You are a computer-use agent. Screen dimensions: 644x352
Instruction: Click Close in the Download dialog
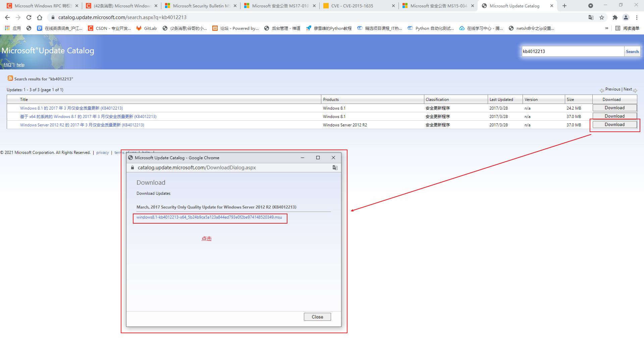point(317,316)
